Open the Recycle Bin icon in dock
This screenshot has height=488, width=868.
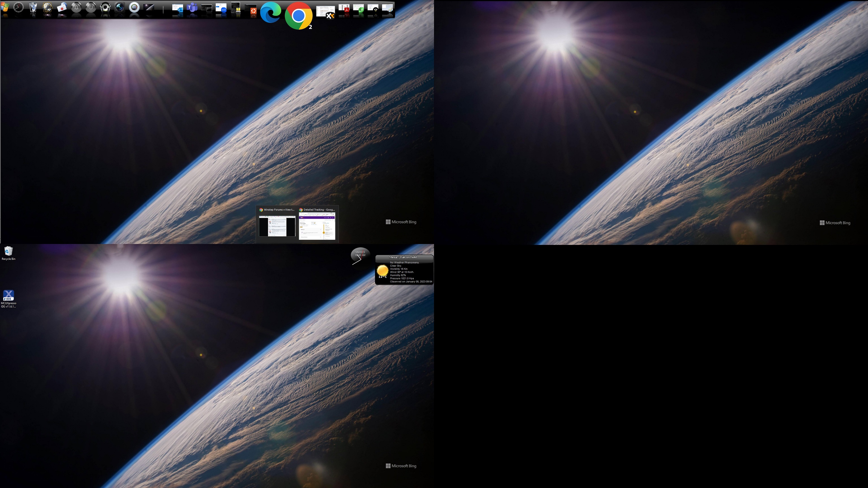33,7
